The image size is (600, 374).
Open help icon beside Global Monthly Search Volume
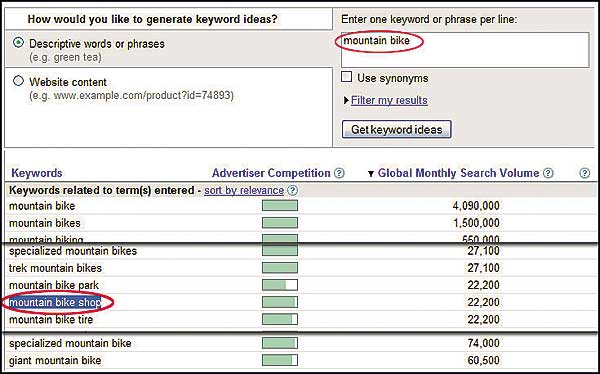point(548,173)
